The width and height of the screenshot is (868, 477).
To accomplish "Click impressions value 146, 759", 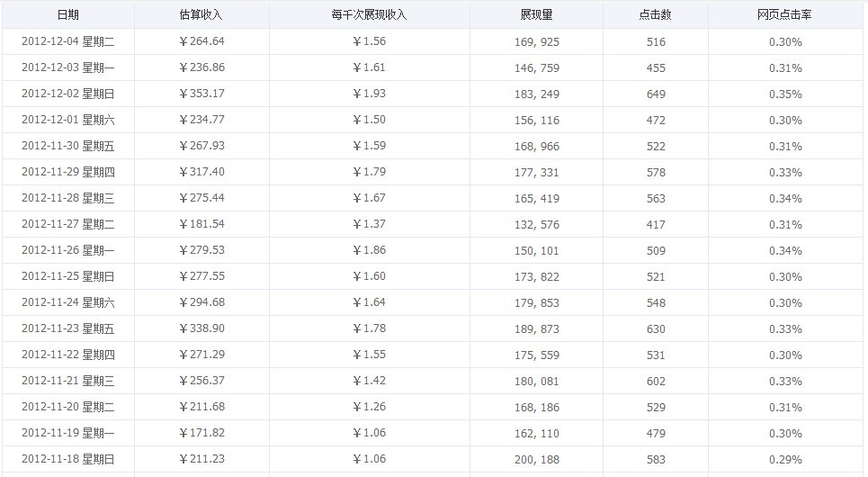I will [536, 68].
